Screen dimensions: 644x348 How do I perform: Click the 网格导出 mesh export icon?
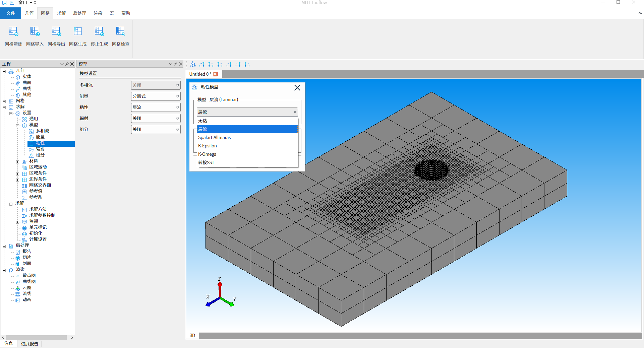(x=56, y=31)
